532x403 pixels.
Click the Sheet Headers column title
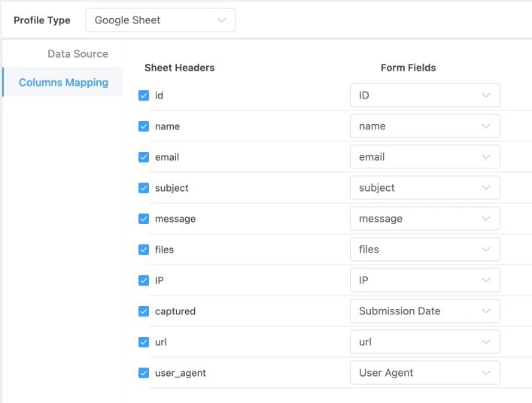tap(180, 68)
